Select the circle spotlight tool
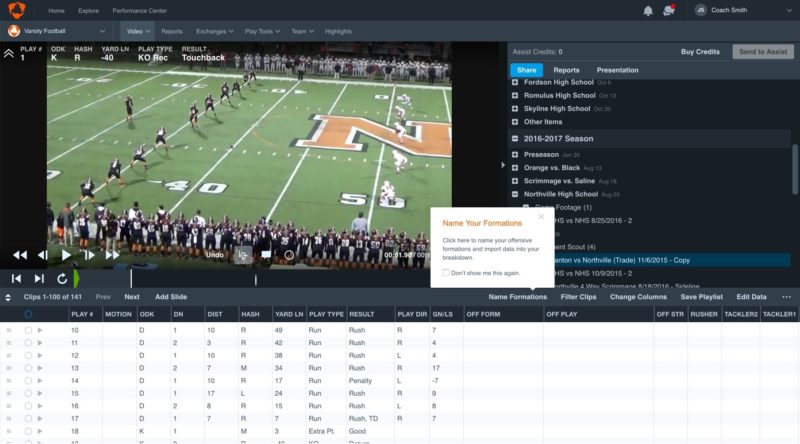The width and height of the screenshot is (800, 444). 289,255
